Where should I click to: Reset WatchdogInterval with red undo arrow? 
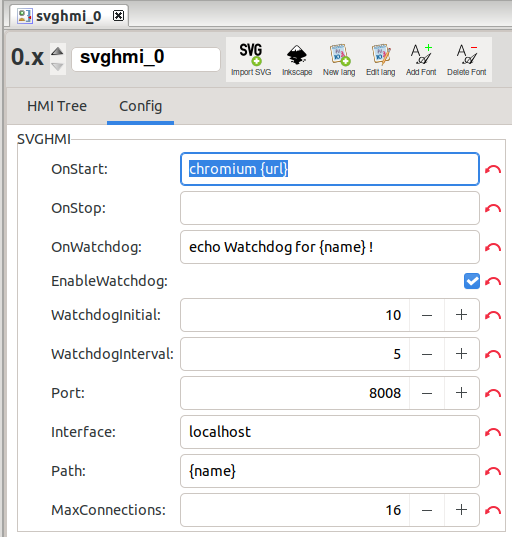493,354
